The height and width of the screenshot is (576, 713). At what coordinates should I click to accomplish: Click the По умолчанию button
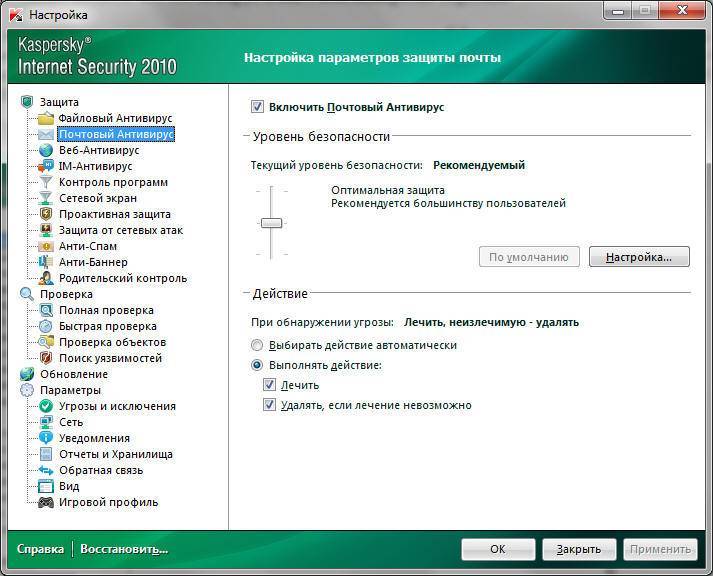[529, 257]
